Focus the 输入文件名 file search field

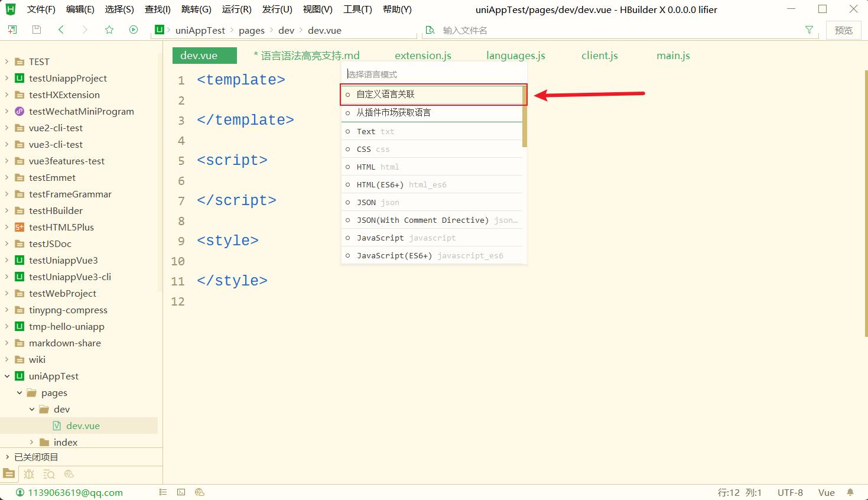pos(620,30)
